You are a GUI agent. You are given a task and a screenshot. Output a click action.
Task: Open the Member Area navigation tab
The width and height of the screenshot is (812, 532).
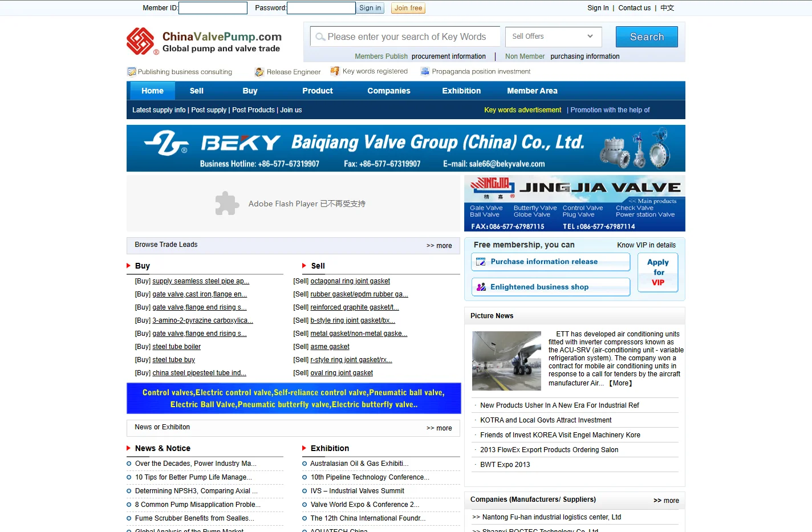click(x=532, y=91)
